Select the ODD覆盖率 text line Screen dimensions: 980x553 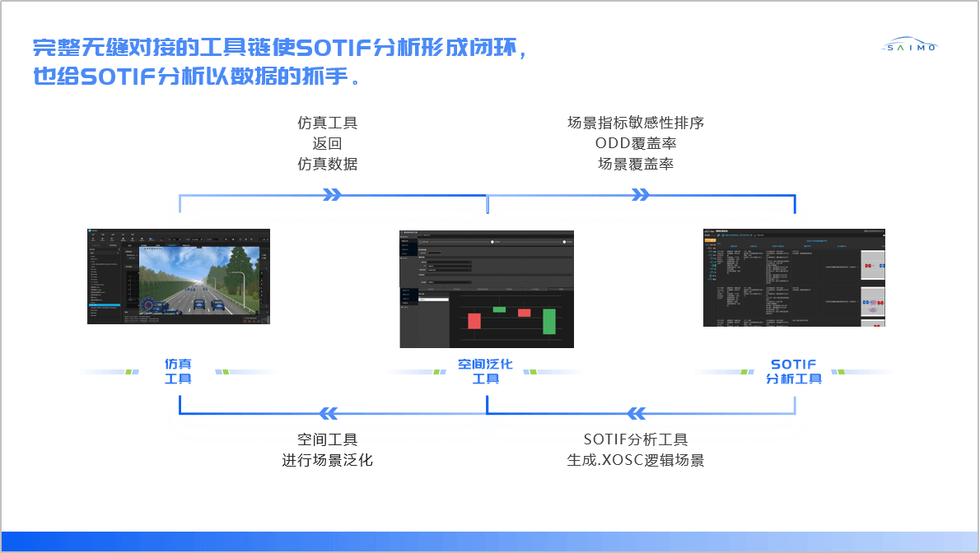tap(635, 143)
